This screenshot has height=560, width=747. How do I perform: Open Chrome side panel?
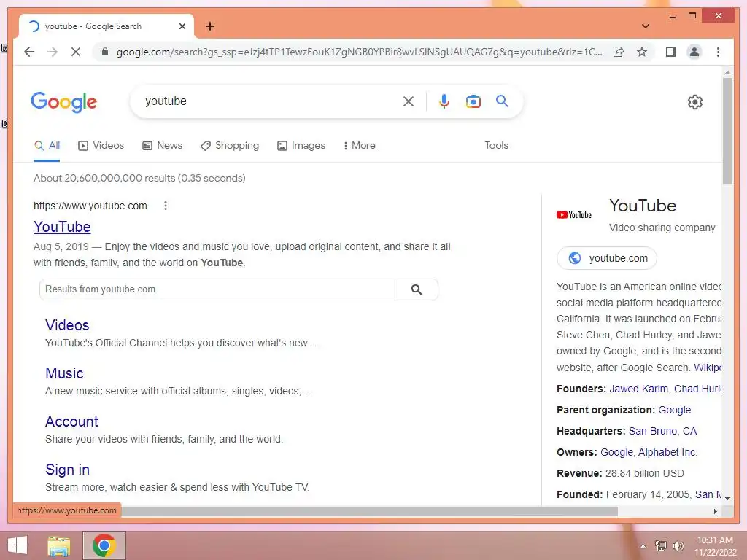tap(671, 52)
